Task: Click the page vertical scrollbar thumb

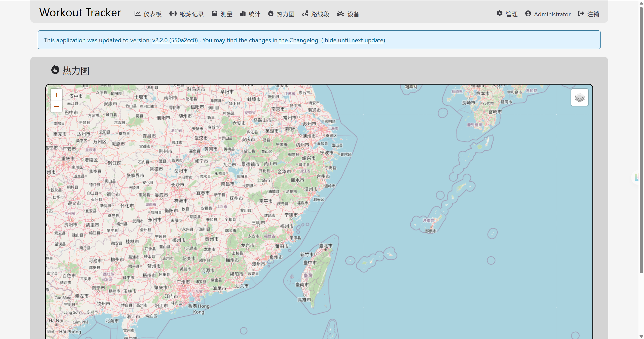Action: 641,140
